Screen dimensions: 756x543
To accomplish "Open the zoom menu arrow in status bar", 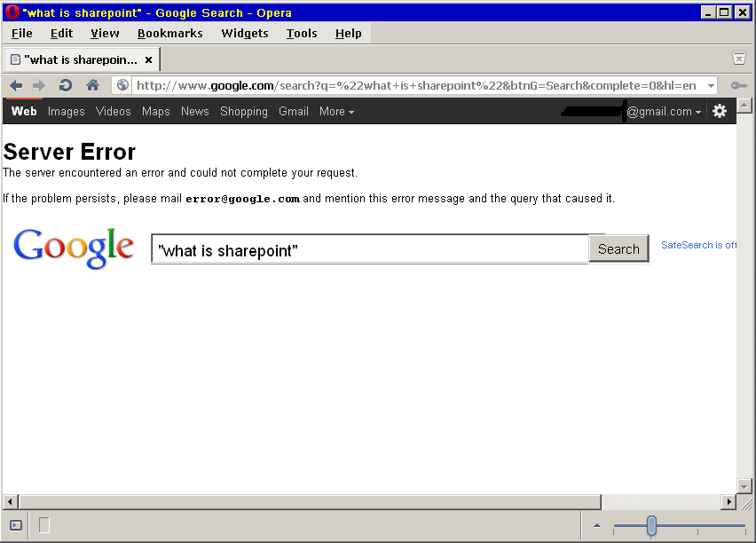I will coord(597,525).
